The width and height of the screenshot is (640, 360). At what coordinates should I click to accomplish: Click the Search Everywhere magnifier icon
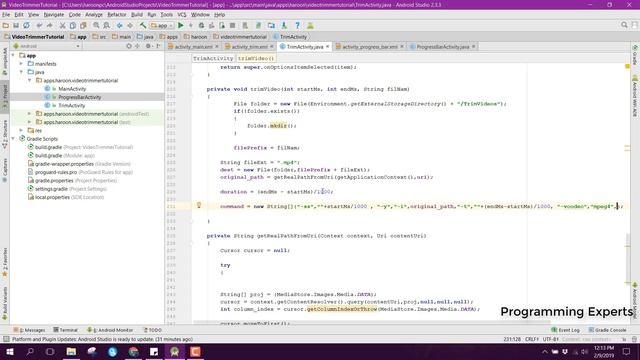coord(624,25)
